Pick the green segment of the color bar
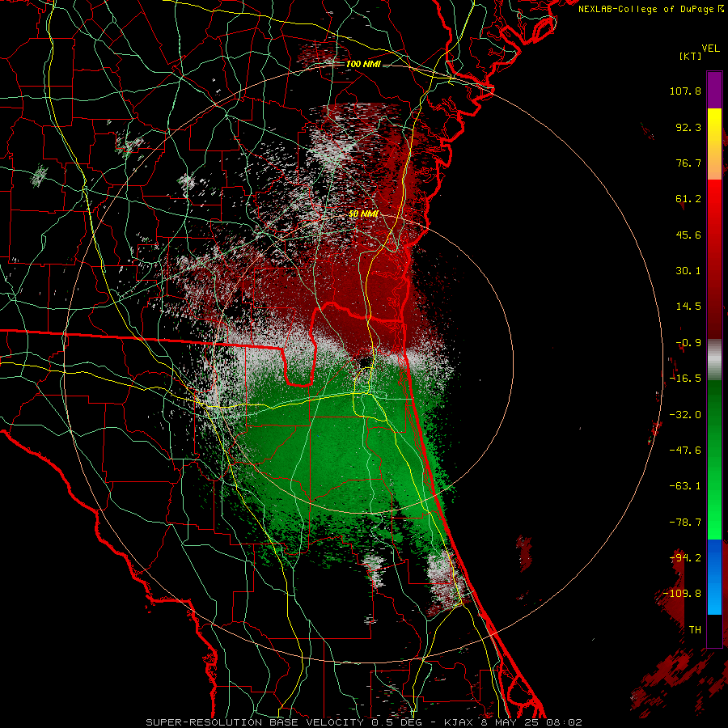Viewport: 728px width, 728px height. [714, 459]
